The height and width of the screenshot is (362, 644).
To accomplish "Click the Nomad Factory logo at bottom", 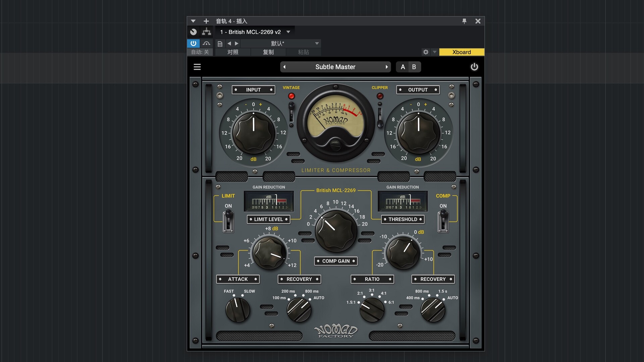I will 336,331.
